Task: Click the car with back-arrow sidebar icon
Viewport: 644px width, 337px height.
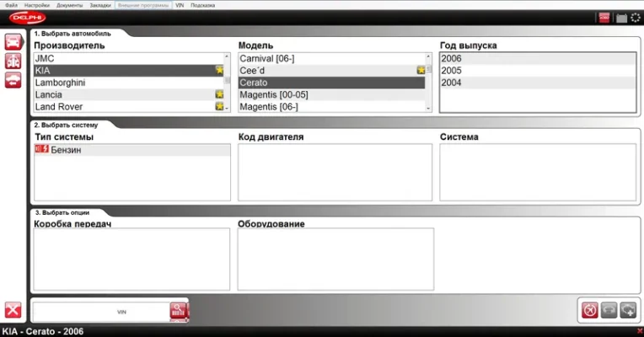Action: click(13, 80)
